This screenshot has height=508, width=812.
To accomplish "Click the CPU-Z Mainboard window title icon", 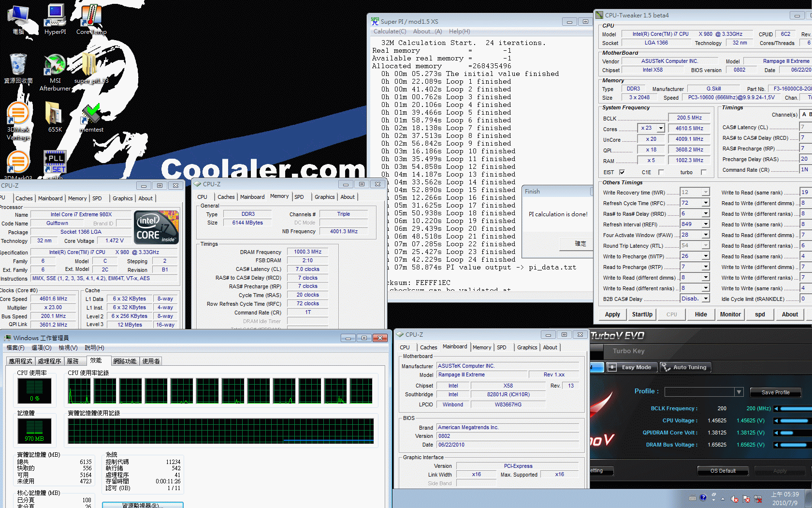I will [x=400, y=334].
